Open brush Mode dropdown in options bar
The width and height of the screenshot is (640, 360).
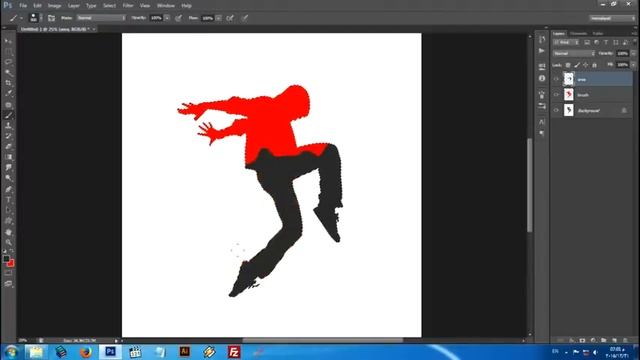(x=101, y=18)
